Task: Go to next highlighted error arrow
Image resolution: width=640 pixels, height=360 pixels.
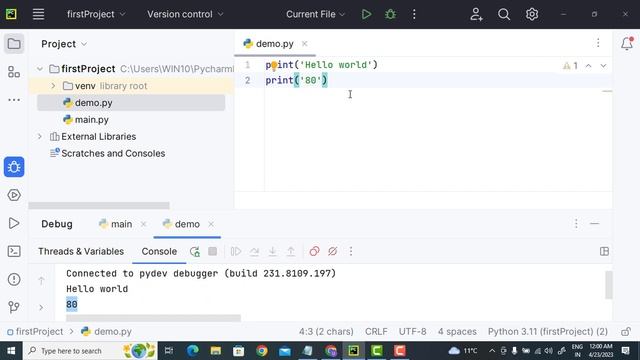Action: [603, 66]
